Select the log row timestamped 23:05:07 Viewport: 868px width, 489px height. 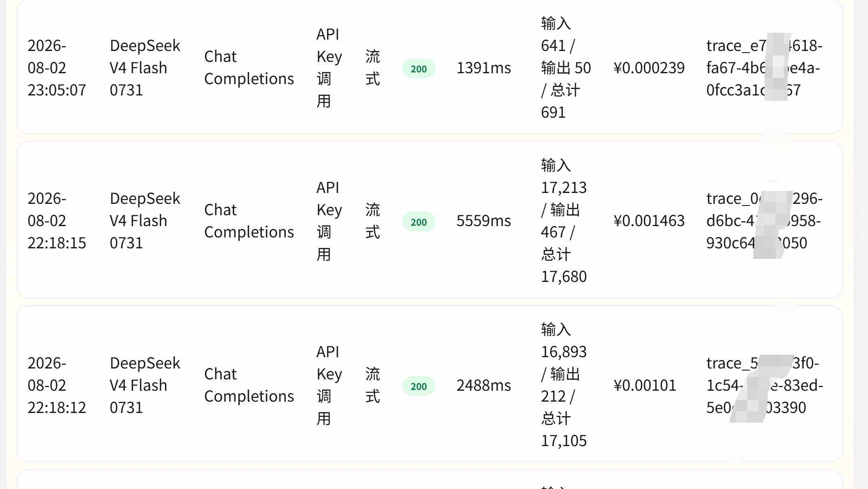430,67
